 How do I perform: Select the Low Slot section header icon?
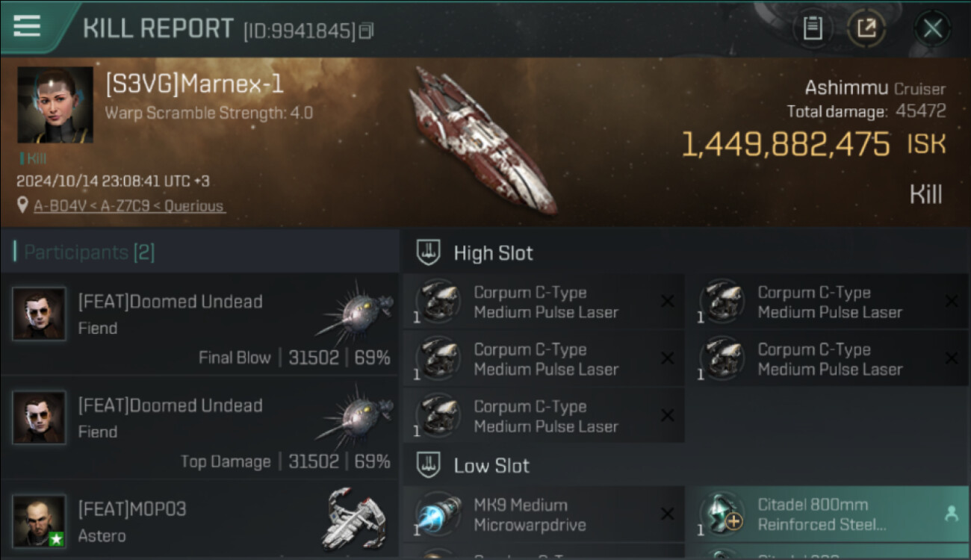click(429, 465)
